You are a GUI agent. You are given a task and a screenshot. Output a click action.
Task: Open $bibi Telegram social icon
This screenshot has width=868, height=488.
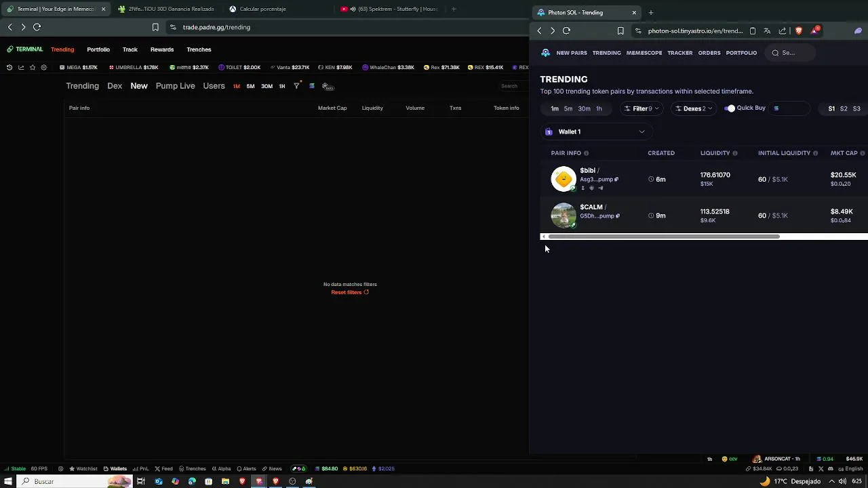click(x=600, y=188)
